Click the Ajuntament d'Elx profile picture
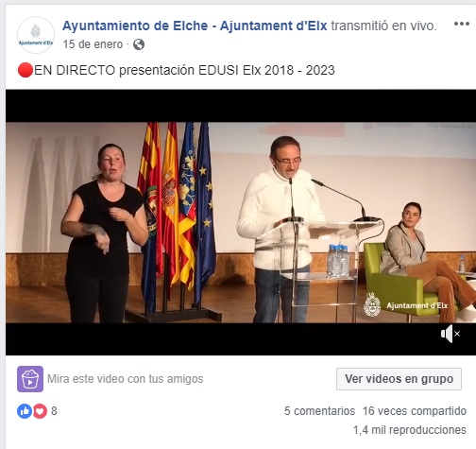 point(36,35)
